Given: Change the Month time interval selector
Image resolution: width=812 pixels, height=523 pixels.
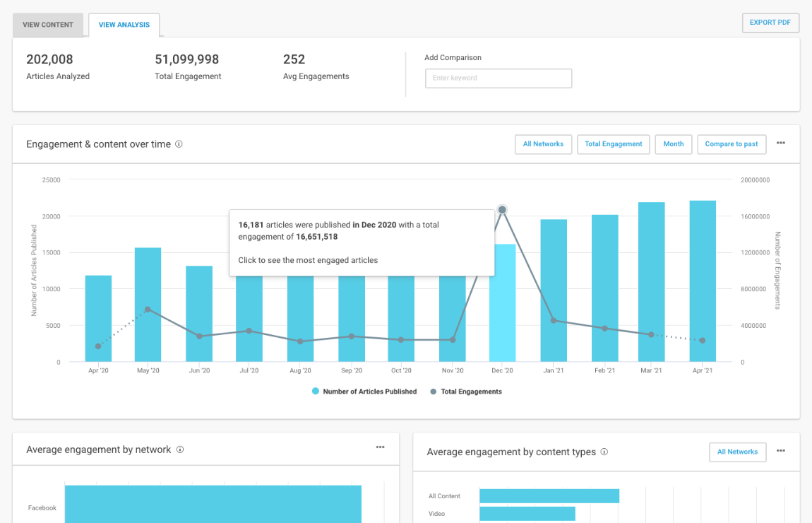Looking at the screenshot, I should [673, 144].
